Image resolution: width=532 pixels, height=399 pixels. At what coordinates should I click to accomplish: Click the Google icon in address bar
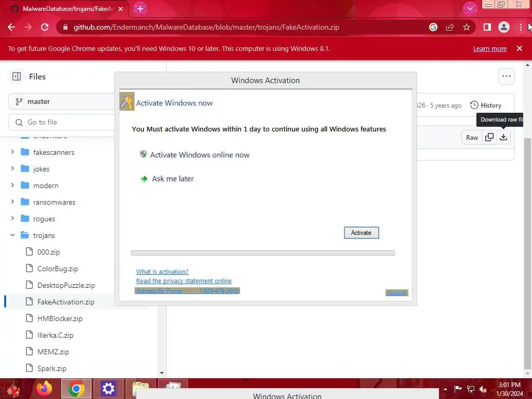[433, 27]
